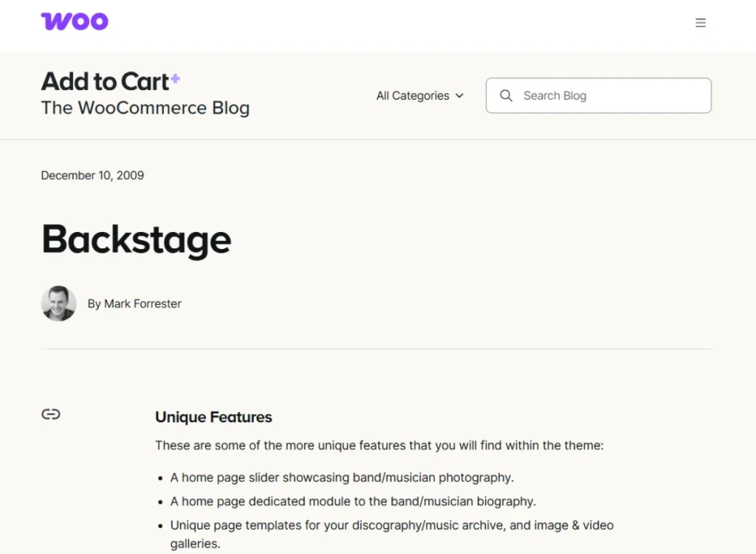Click The WooCommerce Blog subtitle

point(145,108)
